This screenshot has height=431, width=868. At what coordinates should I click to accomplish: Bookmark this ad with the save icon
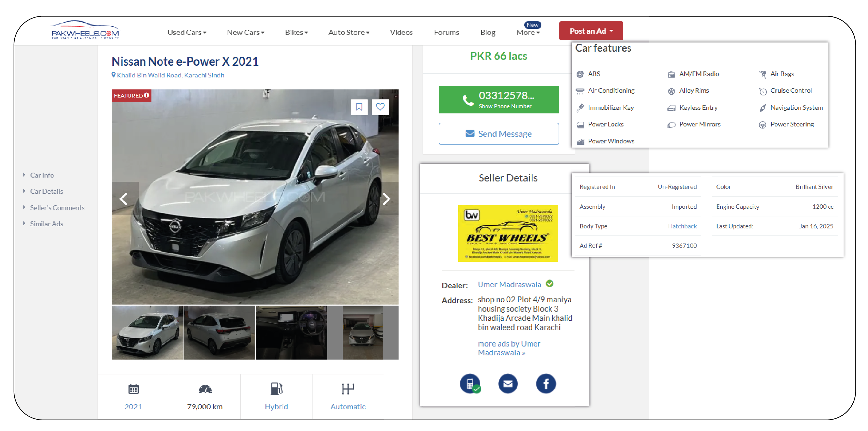(x=359, y=107)
